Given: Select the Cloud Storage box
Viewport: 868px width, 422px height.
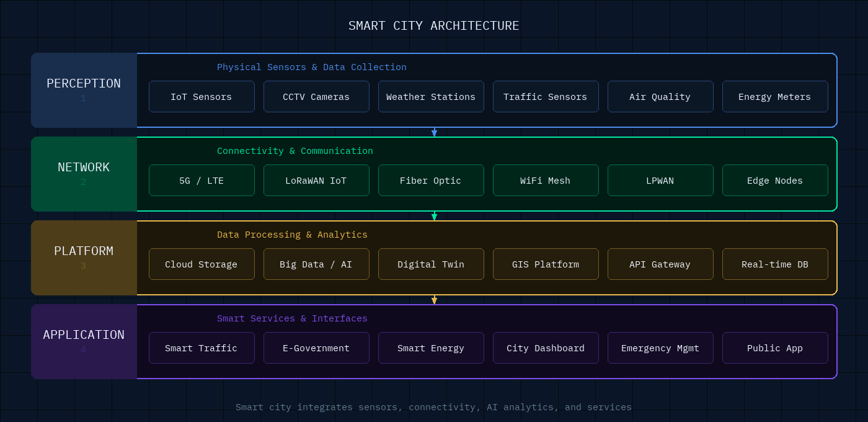Looking at the screenshot, I should coord(201,264).
